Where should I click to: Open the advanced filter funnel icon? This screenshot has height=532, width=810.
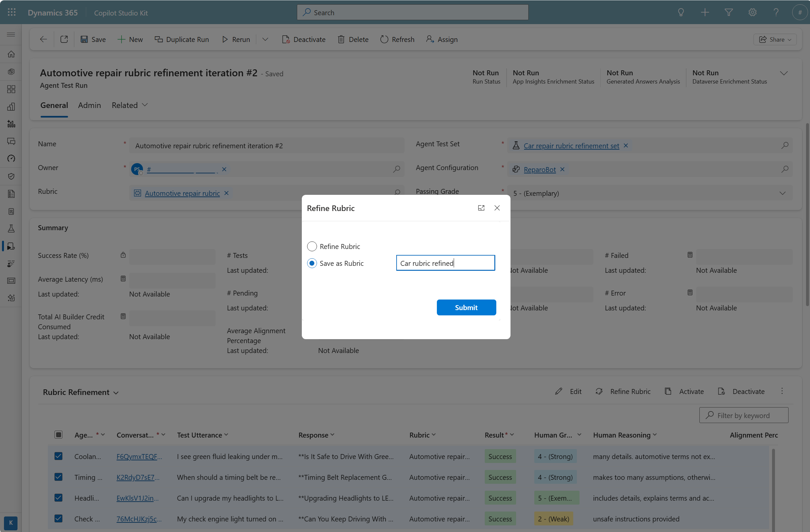(728, 12)
